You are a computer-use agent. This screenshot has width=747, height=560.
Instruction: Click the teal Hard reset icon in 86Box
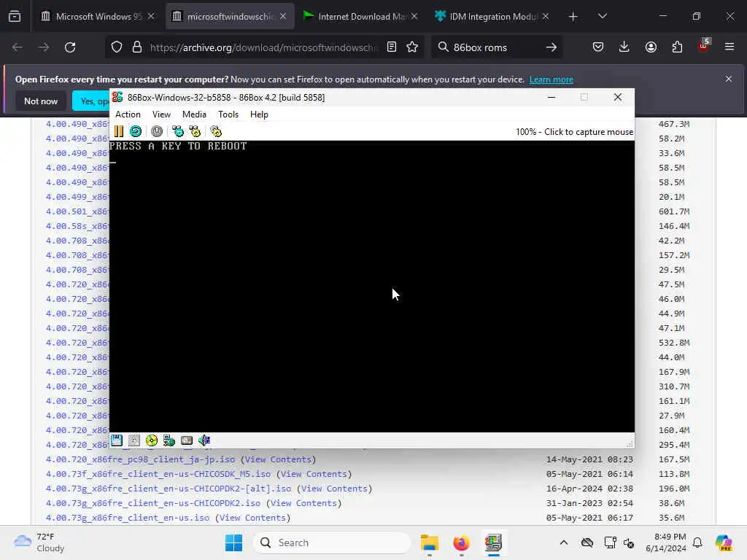136,131
